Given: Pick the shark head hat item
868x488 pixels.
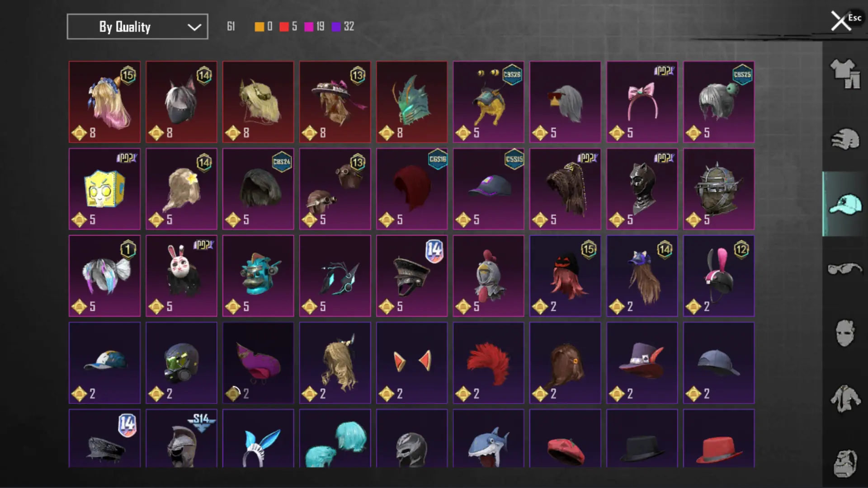Looking at the screenshot, I should pyautogui.click(x=489, y=438).
